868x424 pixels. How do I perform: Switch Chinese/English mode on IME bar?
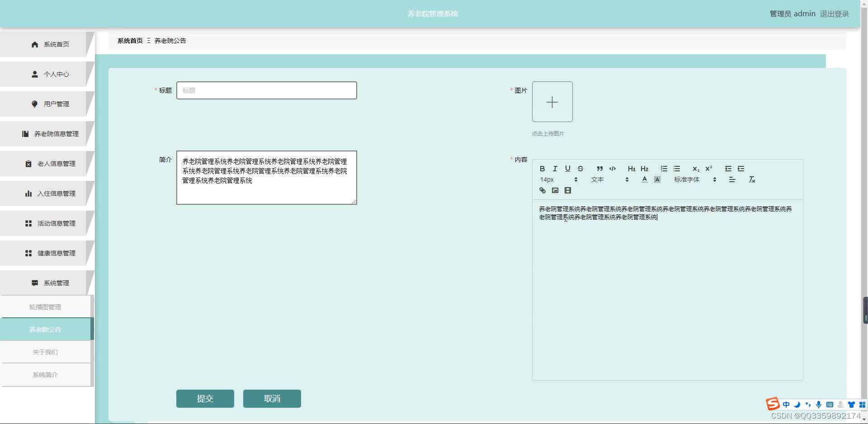point(786,405)
